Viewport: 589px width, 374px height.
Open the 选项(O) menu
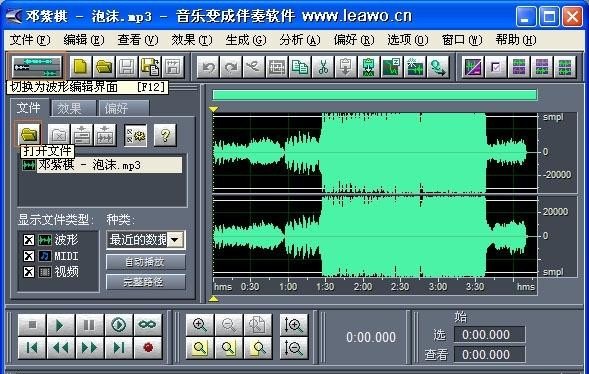click(408, 40)
